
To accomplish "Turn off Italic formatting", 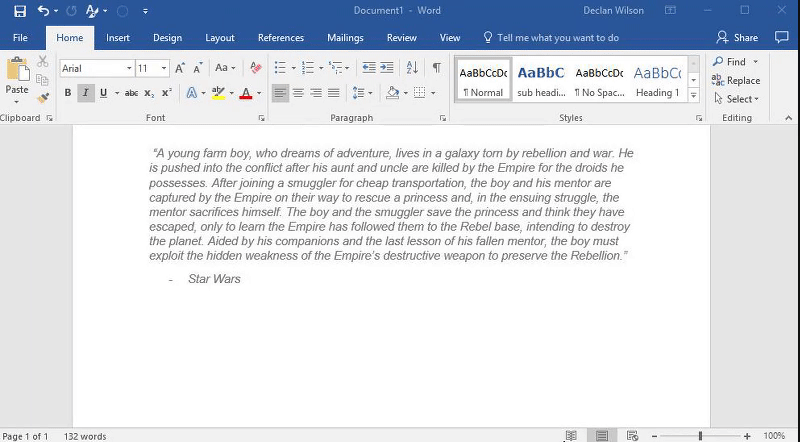I will 86,93.
